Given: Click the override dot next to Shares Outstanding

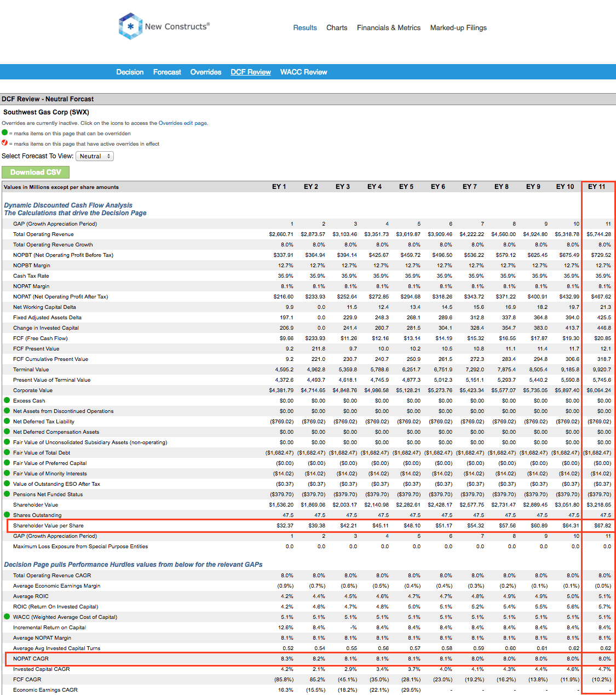Looking at the screenshot, I should (7, 515).
